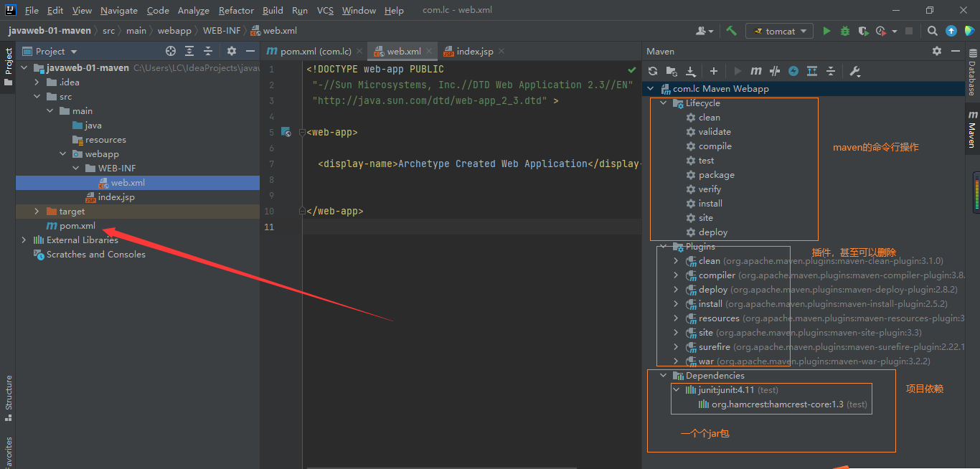Select Scratches and Consoles node
The image size is (980, 469).
(95, 255)
